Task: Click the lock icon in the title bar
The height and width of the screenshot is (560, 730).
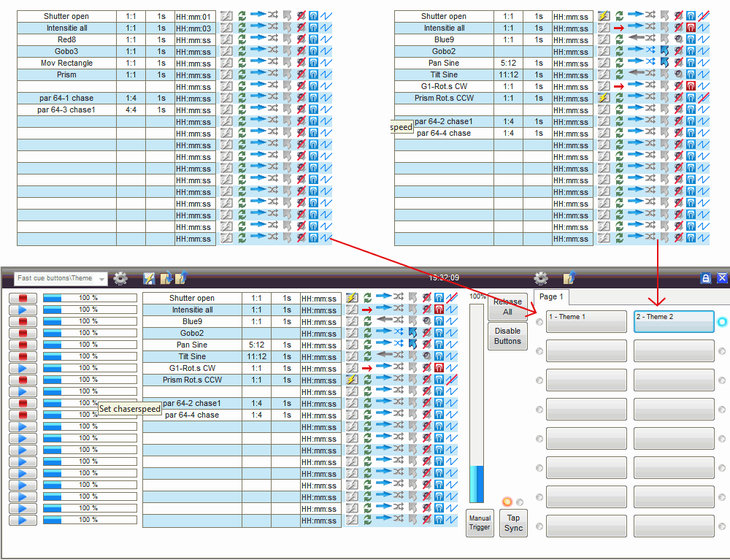Action: pos(706,278)
